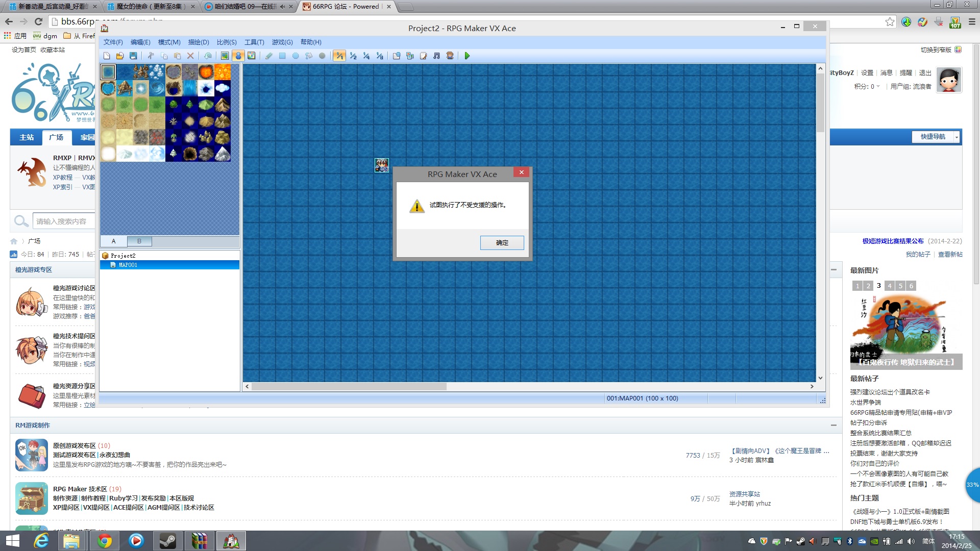This screenshot has width=980, height=551.
Task: Select the Project2 root tree node
Action: 123,256
